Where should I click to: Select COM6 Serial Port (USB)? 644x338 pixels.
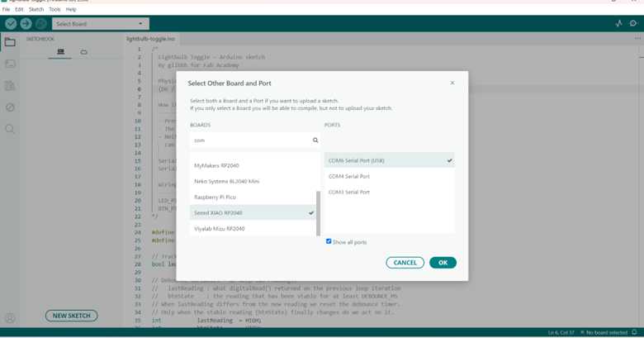click(x=390, y=160)
